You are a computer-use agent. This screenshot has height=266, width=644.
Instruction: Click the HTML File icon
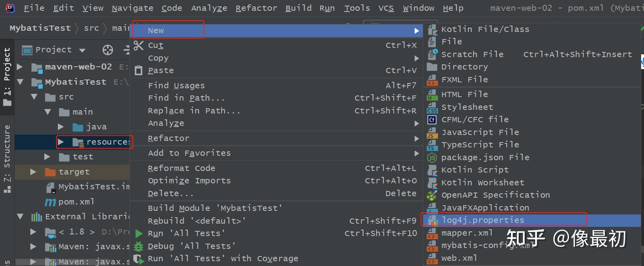pos(432,95)
